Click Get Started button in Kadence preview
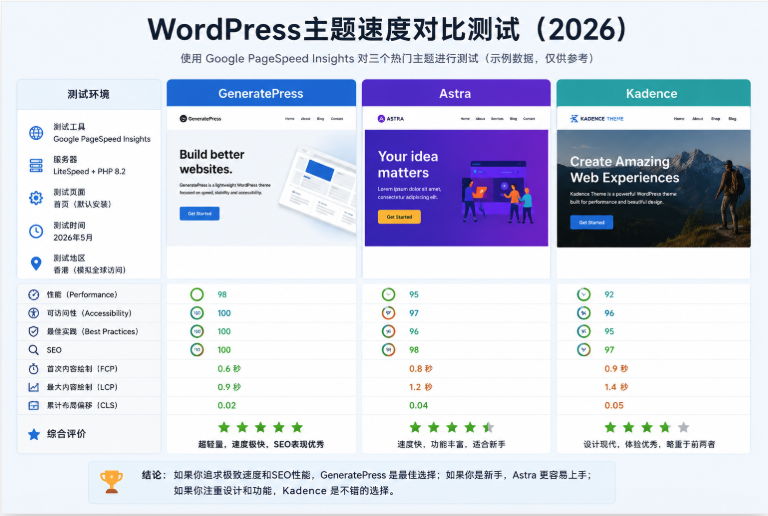This screenshot has width=768, height=516. click(x=592, y=222)
